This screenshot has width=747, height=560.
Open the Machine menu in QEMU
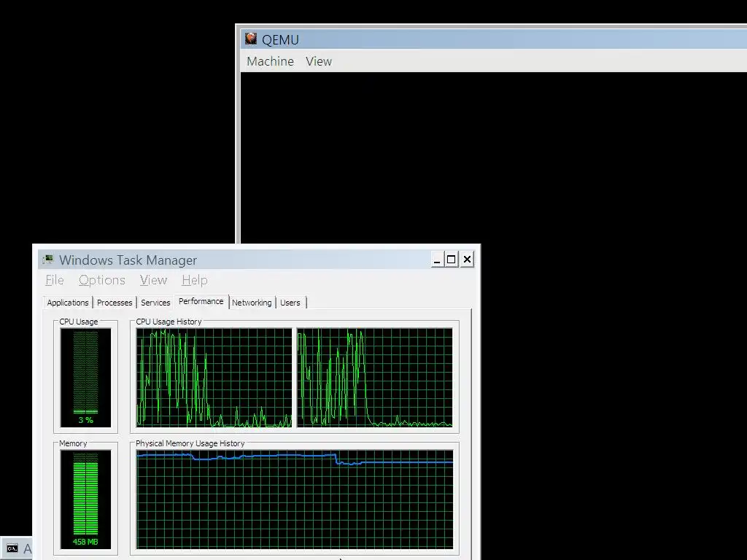[270, 61]
